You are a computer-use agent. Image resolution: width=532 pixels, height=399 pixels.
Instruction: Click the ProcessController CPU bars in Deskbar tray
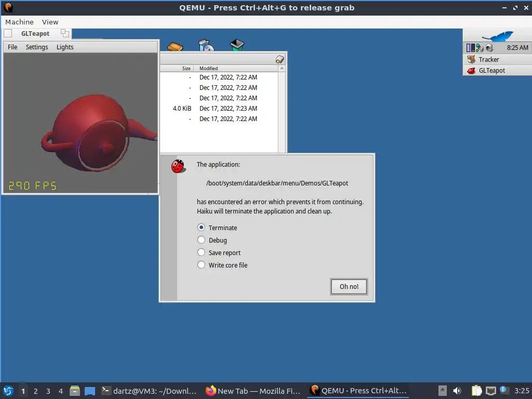tap(470, 48)
